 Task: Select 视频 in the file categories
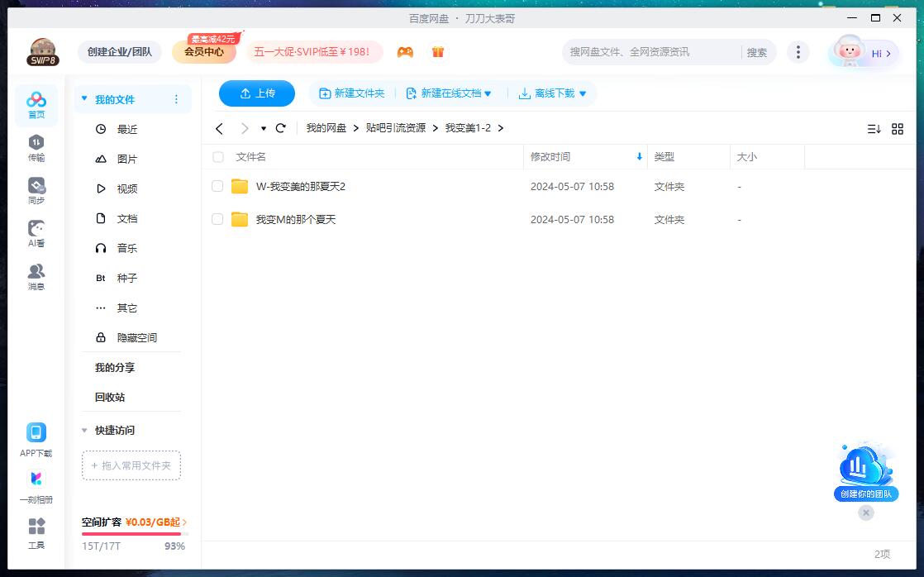click(x=127, y=188)
